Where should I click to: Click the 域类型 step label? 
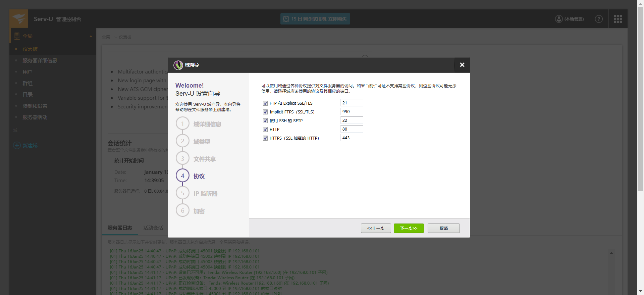pyautogui.click(x=202, y=142)
